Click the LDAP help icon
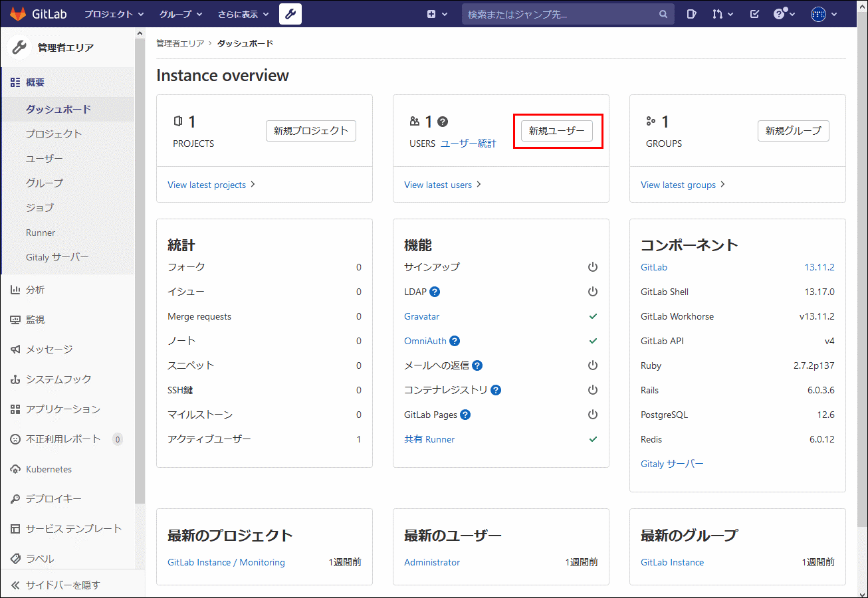 [x=435, y=292]
